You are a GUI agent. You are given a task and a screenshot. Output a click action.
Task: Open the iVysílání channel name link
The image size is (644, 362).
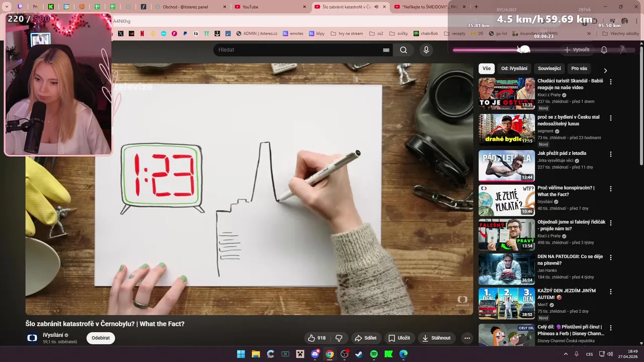(x=53, y=335)
